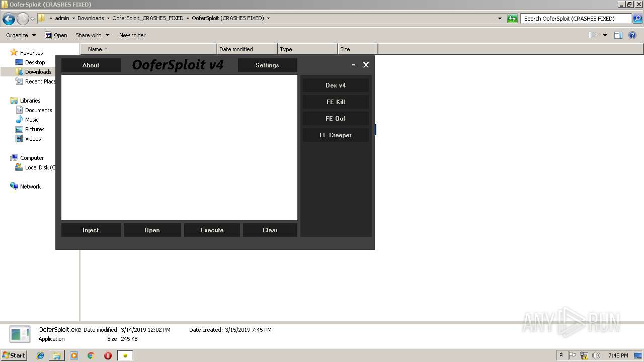Run the FE Oof script
This screenshot has width=644, height=362.
point(336,118)
